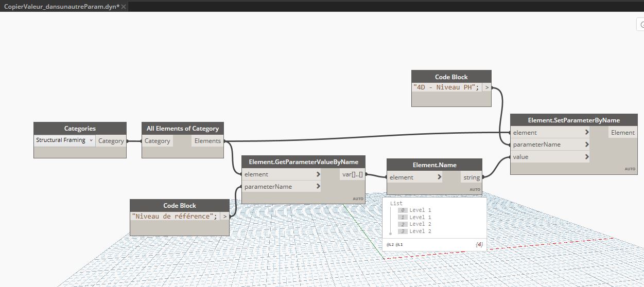Screen dimensions: 644x287
Task: Click chevron on Element.Name element input port
Action: [x=439, y=177]
